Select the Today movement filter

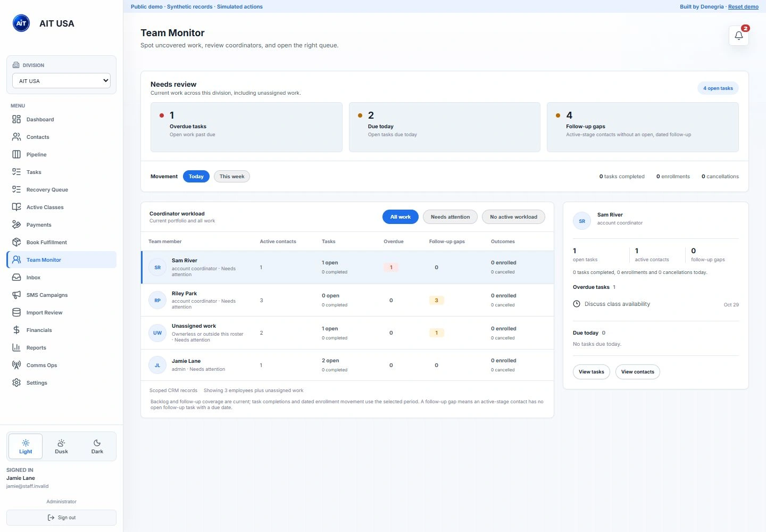click(196, 177)
